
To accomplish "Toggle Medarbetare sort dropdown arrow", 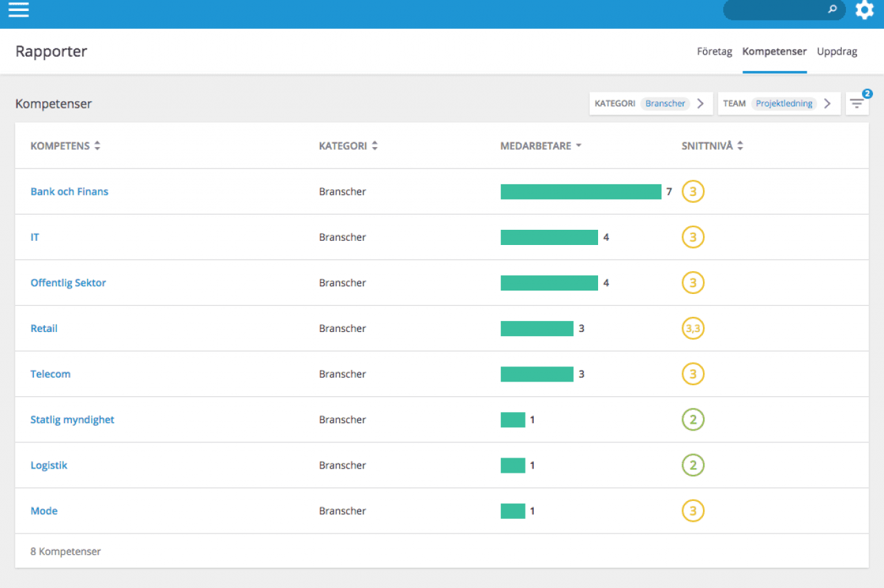I will coord(579,146).
